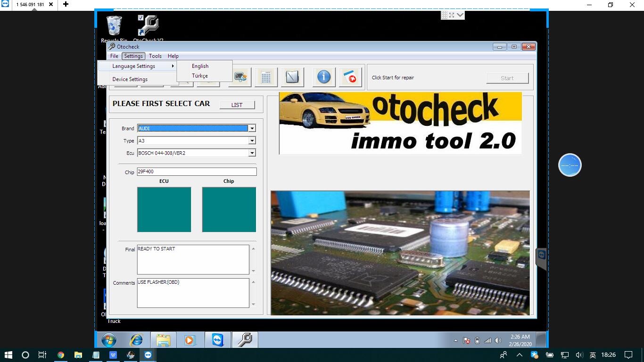Open the Settings menu
Screen dimensions: 644x362
133,56
